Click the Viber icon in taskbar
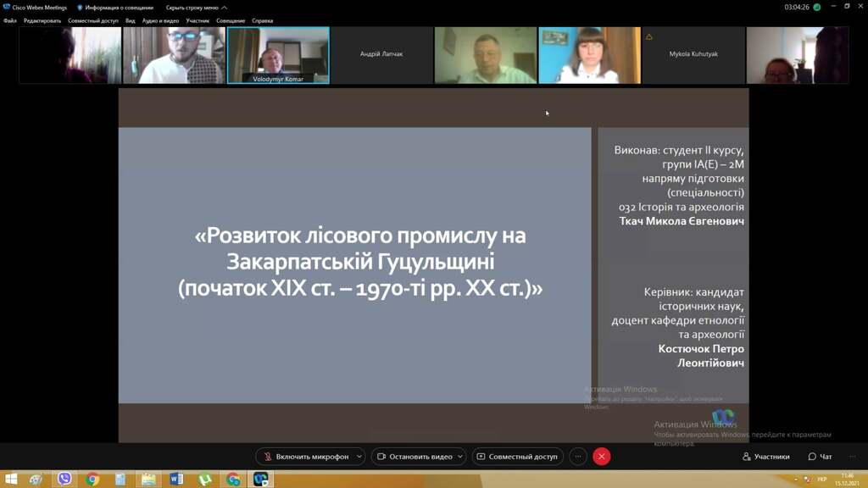 click(64, 480)
